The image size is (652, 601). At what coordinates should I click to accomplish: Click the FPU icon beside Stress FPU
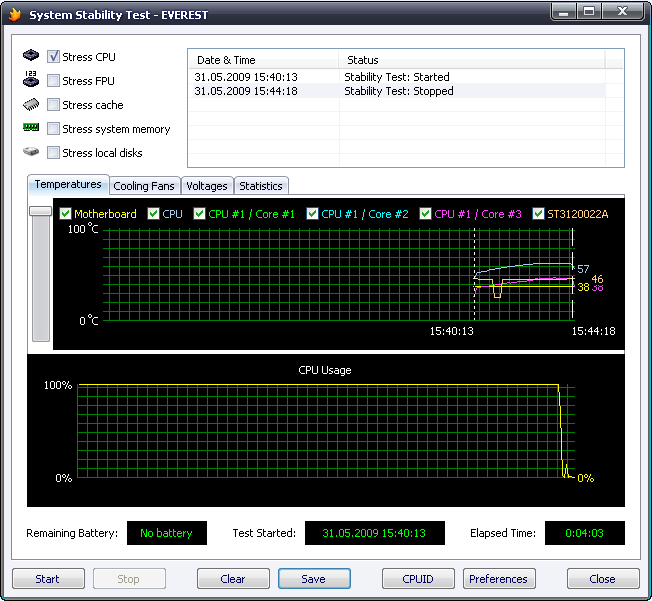pos(30,80)
